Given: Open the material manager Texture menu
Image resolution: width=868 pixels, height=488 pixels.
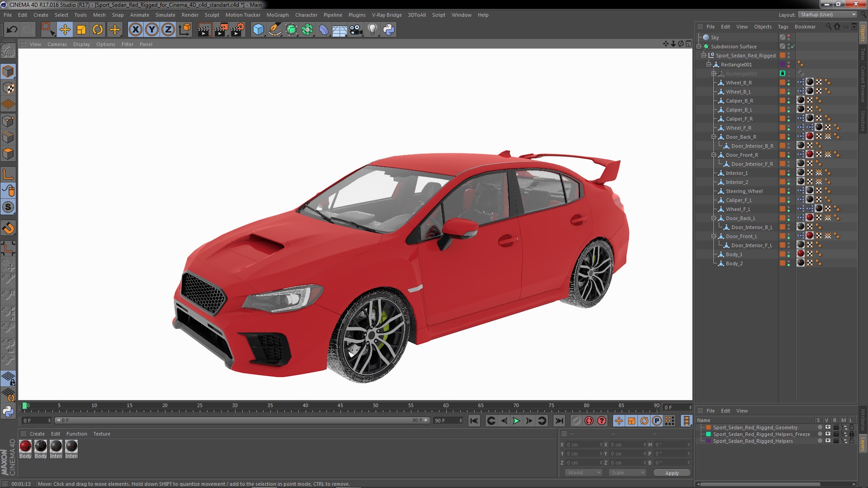Looking at the screenshot, I should (x=102, y=434).
